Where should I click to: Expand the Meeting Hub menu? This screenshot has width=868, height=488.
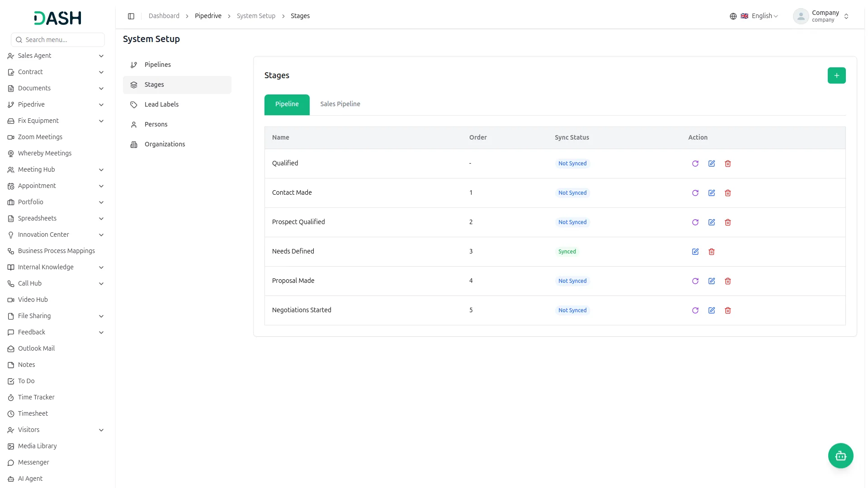click(x=56, y=169)
